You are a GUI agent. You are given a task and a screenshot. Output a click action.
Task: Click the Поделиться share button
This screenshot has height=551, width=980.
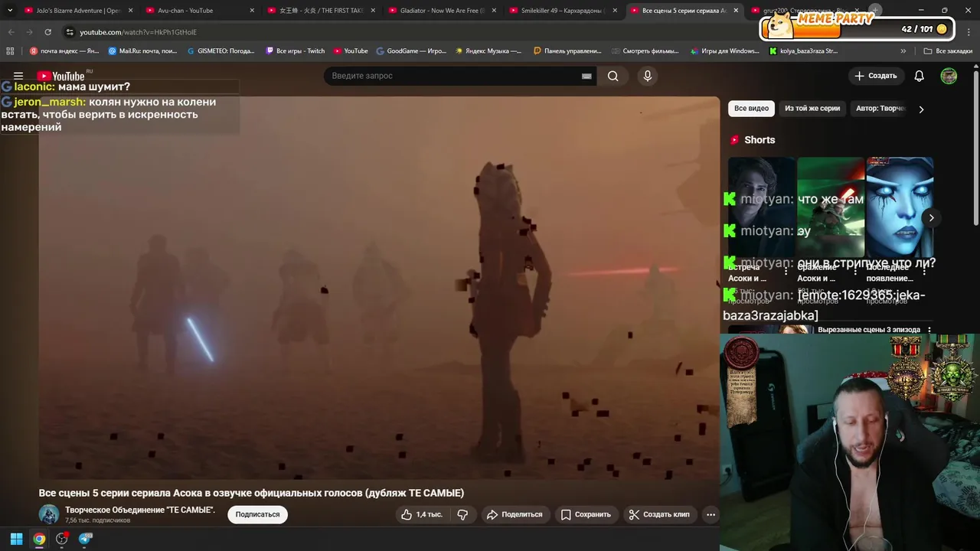[x=514, y=514]
